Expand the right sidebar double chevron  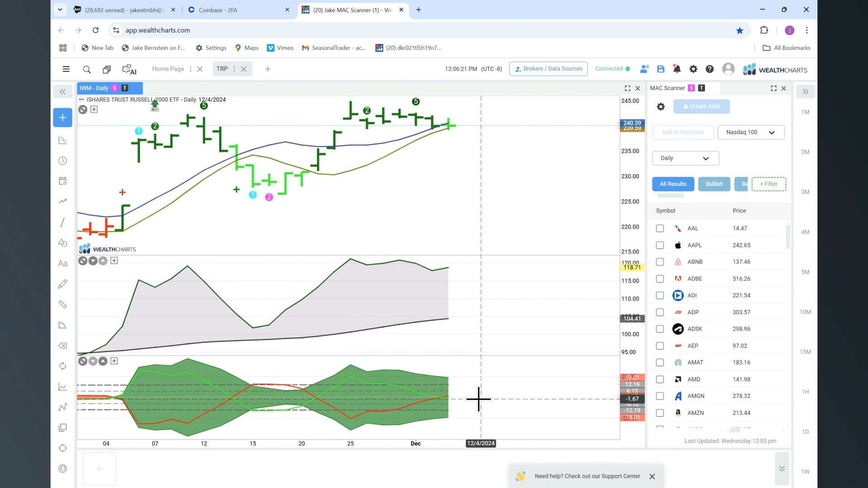pyautogui.click(x=805, y=92)
